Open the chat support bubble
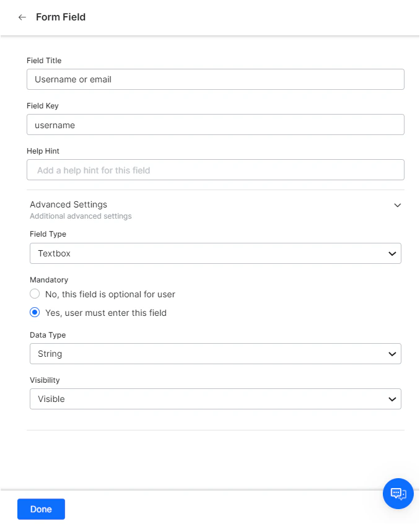The width and height of the screenshot is (420, 524). point(398,494)
